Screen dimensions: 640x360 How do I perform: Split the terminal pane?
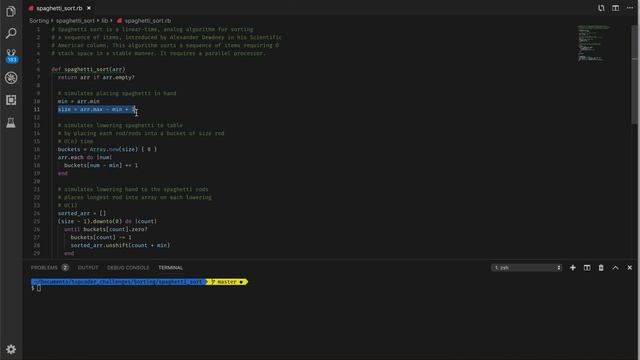587,268
